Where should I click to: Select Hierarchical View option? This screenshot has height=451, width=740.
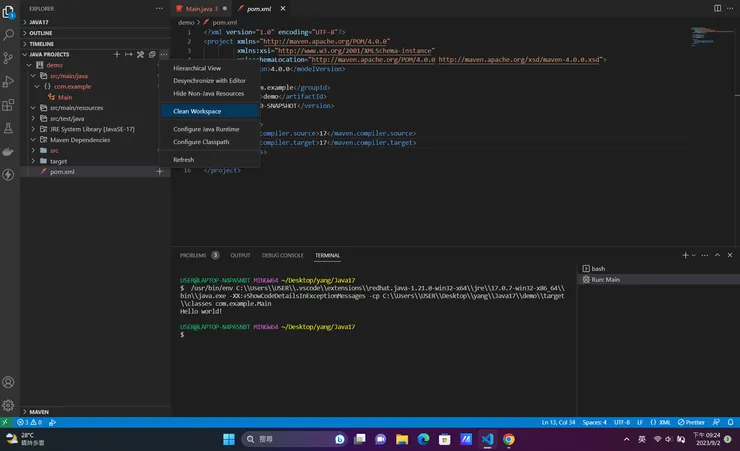click(x=197, y=68)
